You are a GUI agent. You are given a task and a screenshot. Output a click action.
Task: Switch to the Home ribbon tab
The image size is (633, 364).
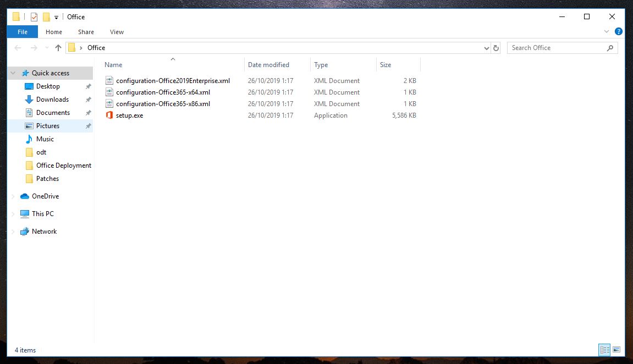[x=54, y=32]
